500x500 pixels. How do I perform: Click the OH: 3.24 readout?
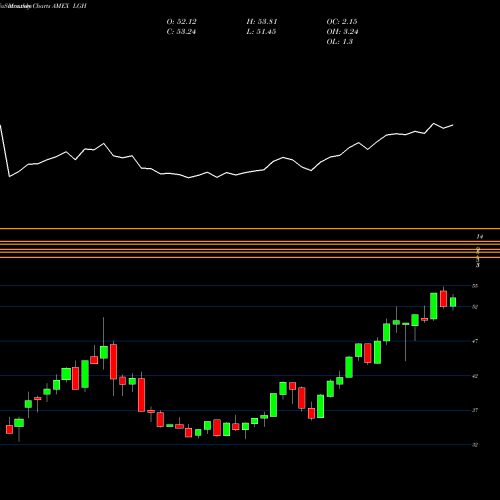click(342, 32)
